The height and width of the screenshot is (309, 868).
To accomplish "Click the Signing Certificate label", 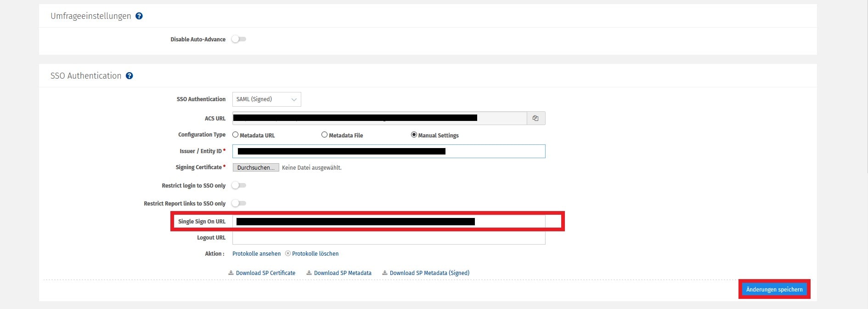I will [x=199, y=167].
